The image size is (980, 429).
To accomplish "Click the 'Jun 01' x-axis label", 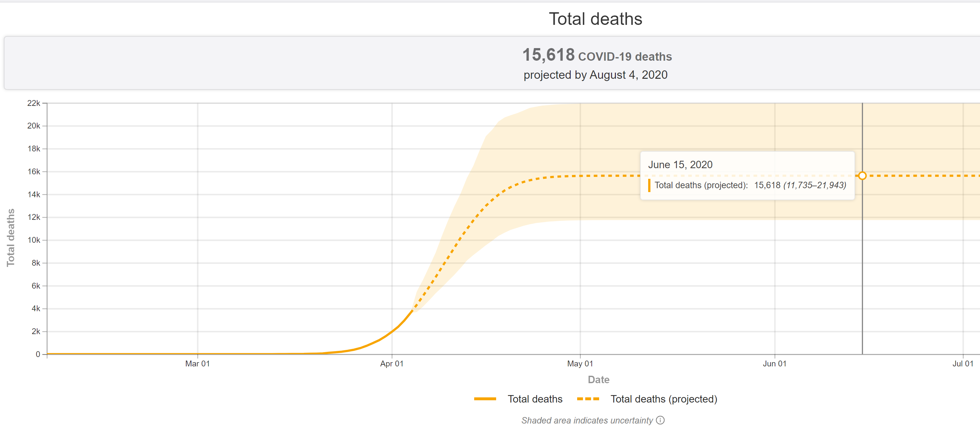I will [x=775, y=363].
